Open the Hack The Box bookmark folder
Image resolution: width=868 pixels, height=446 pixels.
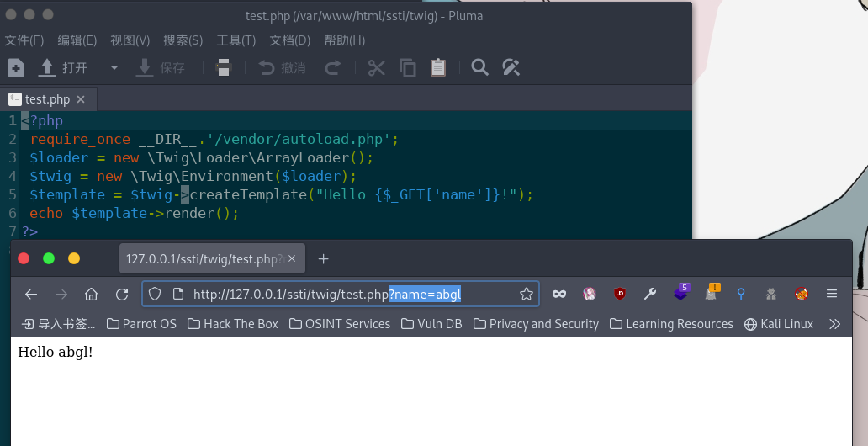pos(232,324)
